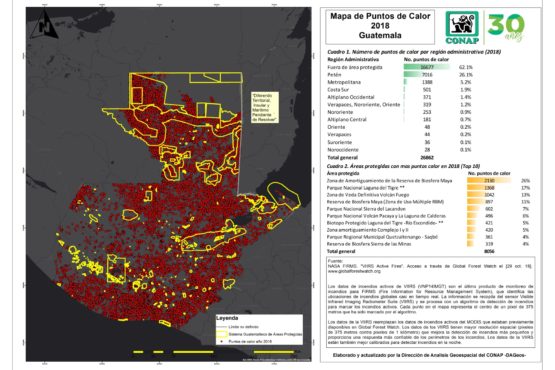
Task: Click the square protected area outline in southwest
Action: [x=116, y=270]
